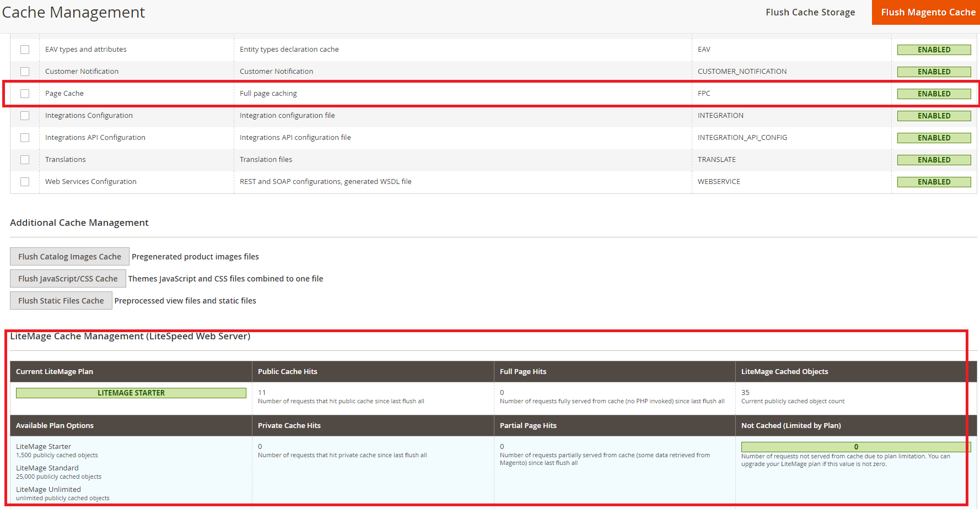
Task: Click the CUSTOMER_NOTIFICATION tag text
Action: pyautogui.click(x=742, y=72)
